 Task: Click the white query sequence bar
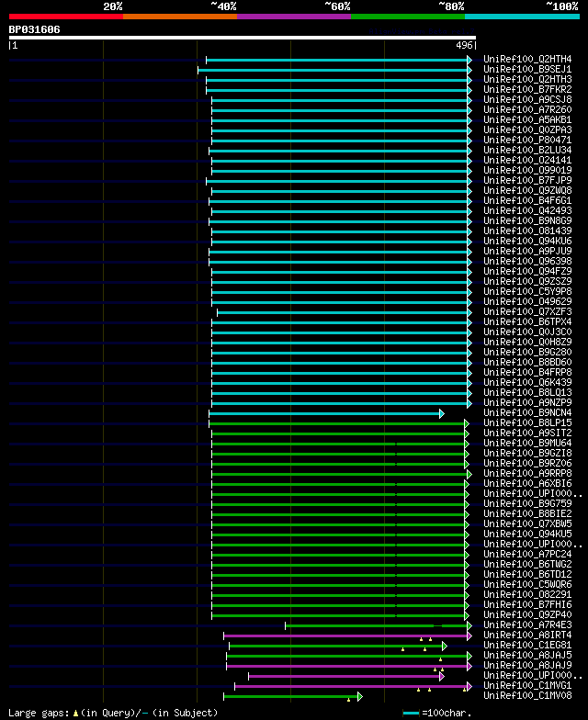(x=243, y=38)
